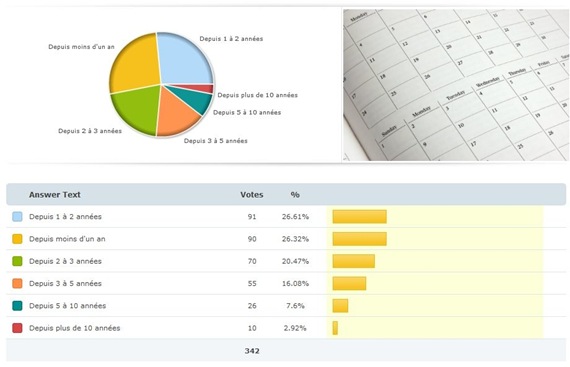The image size is (570, 367).
Task: Click the 'Depuis 3 à 5 années' pie label
Action: click(x=216, y=141)
